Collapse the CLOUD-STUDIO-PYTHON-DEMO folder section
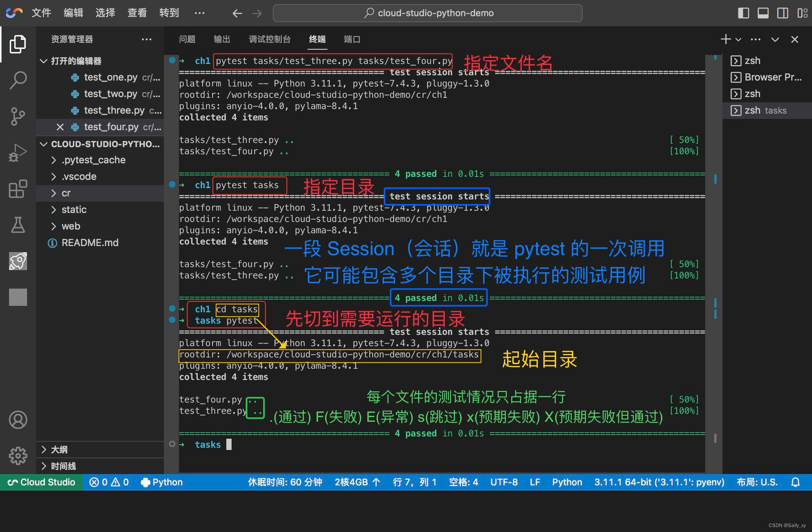This screenshot has height=532, width=812. click(x=100, y=144)
